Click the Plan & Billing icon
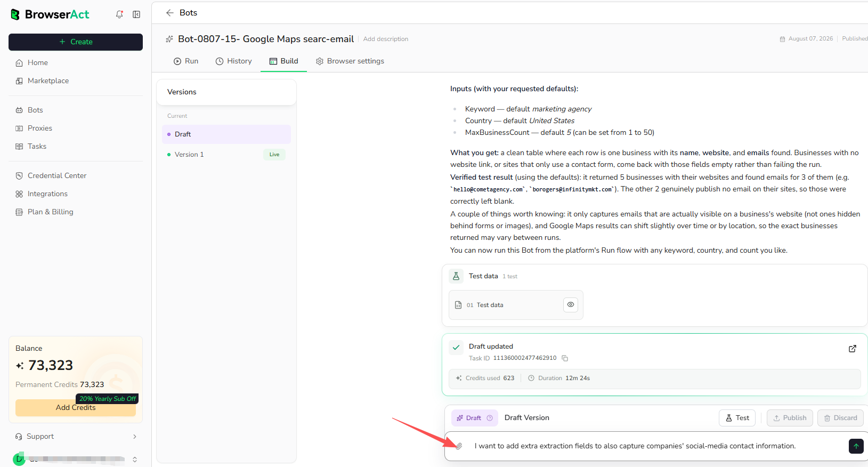This screenshot has width=868, height=467. [x=19, y=212]
